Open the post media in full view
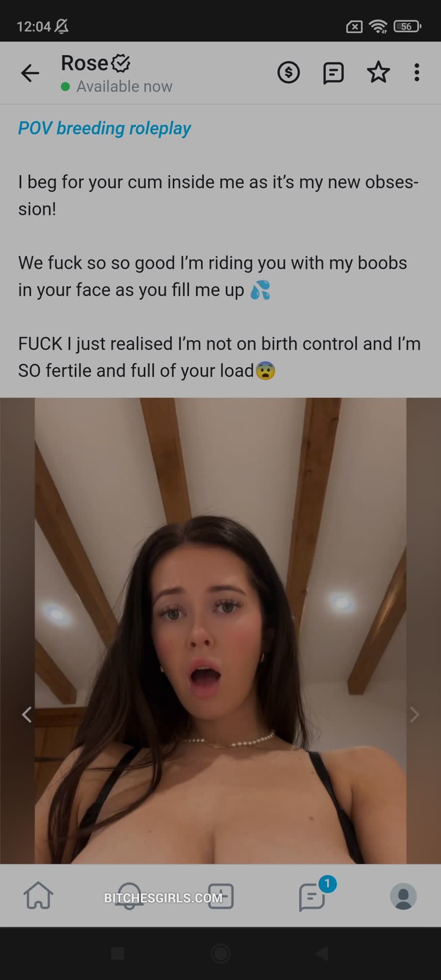 (x=220, y=630)
